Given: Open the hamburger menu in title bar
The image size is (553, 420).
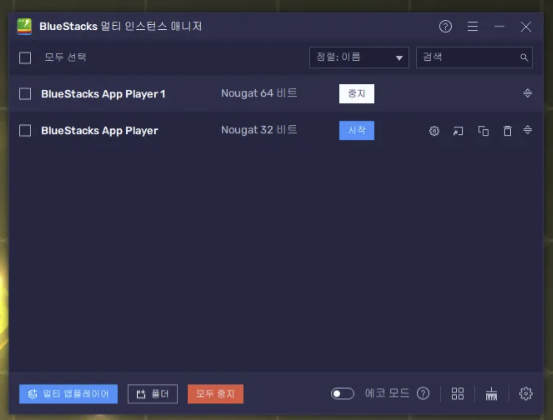Looking at the screenshot, I should click(x=473, y=26).
